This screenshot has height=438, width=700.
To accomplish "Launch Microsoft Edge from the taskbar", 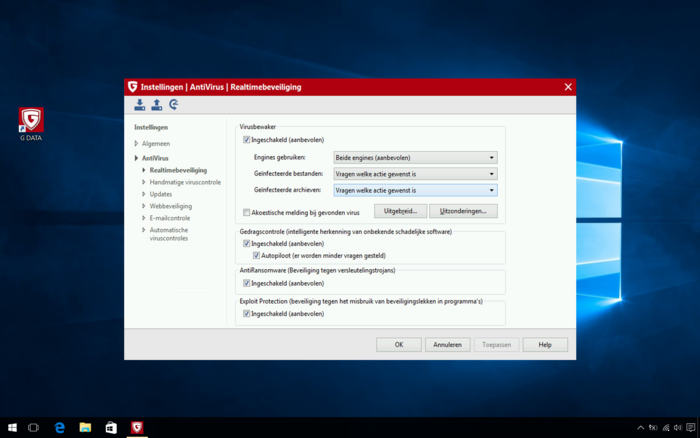I will pyautogui.click(x=59, y=427).
